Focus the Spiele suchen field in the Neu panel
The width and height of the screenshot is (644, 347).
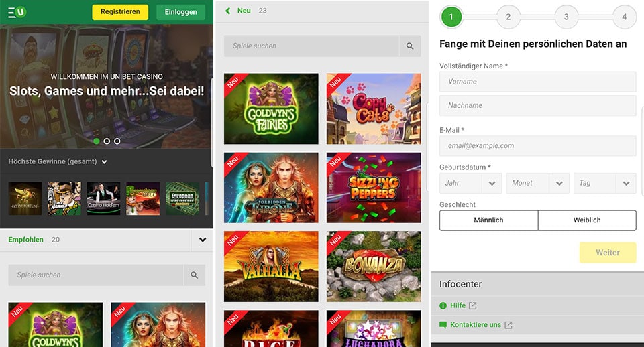311,46
